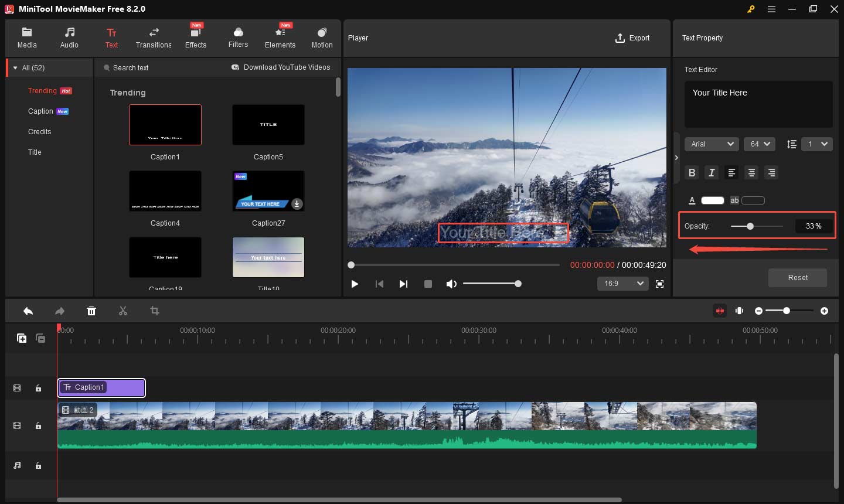Undo the last action
The height and width of the screenshot is (504, 844).
click(x=28, y=311)
